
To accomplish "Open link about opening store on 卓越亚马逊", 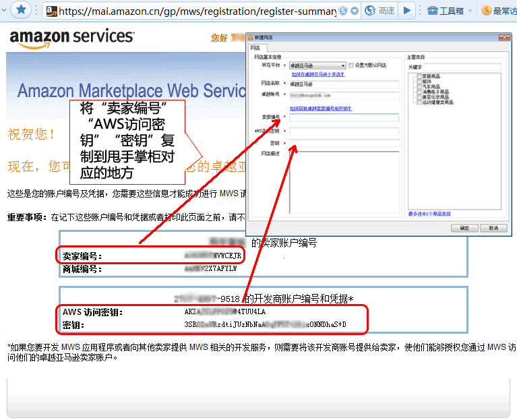I will [318, 75].
